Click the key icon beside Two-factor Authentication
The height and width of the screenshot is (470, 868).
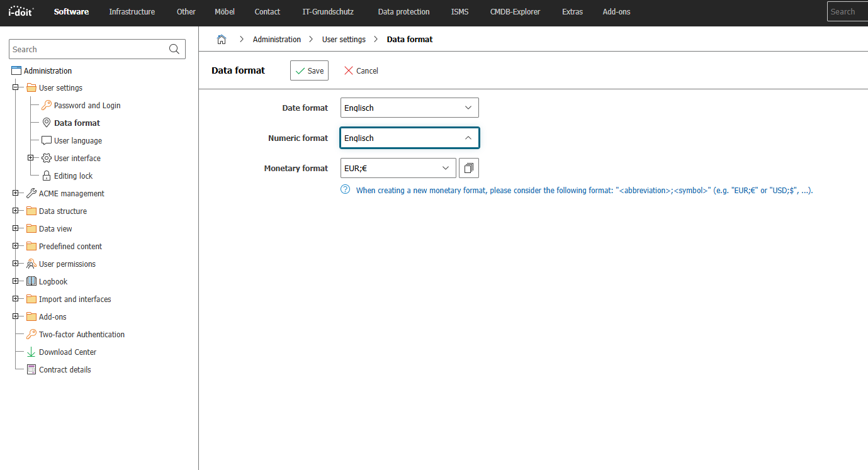[31, 335]
